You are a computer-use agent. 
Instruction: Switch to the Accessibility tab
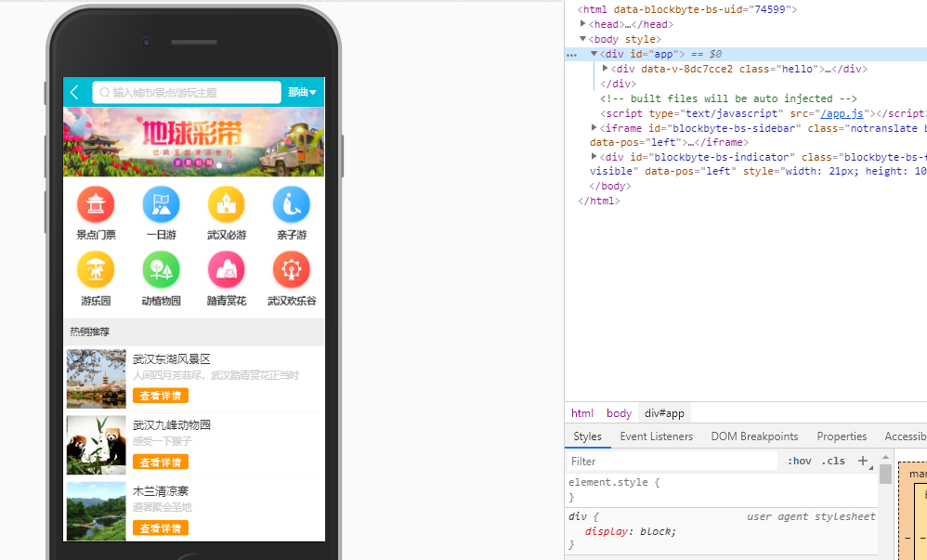point(905,436)
